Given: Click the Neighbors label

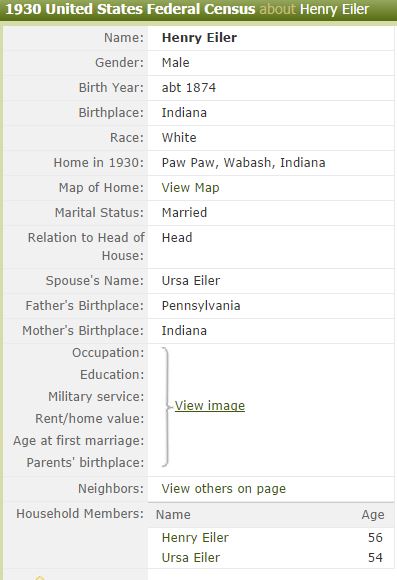Looking at the screenshot, I should point(111,488).
